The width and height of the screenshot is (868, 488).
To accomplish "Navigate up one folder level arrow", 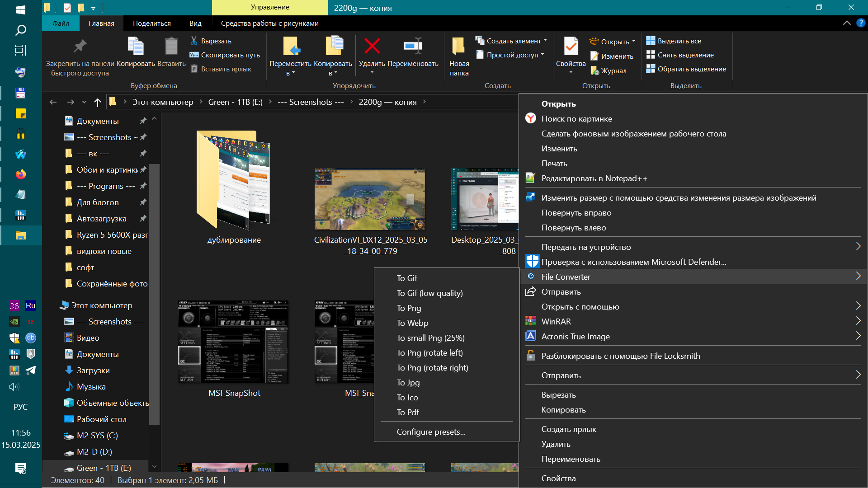I will 97,102.
